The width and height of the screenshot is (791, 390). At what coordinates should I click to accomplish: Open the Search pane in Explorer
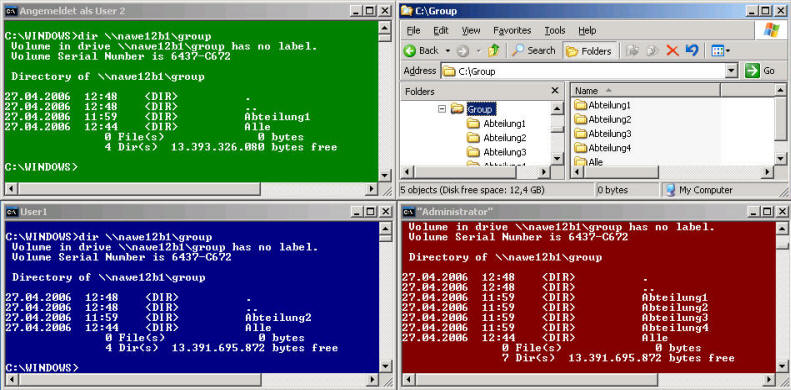click(x=534, y=50)
